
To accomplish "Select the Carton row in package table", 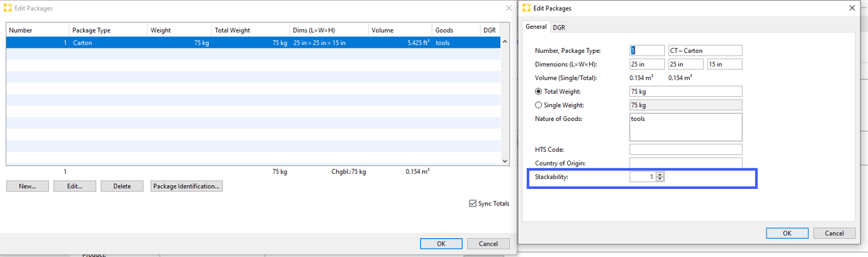I will 252,43.
